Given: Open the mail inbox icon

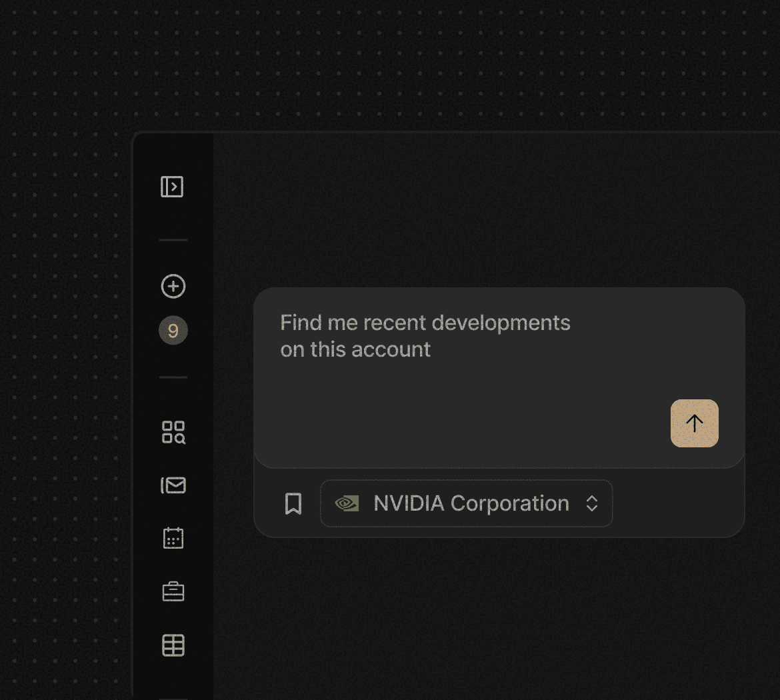Looking at the screenshot, I should coord(173,485).
